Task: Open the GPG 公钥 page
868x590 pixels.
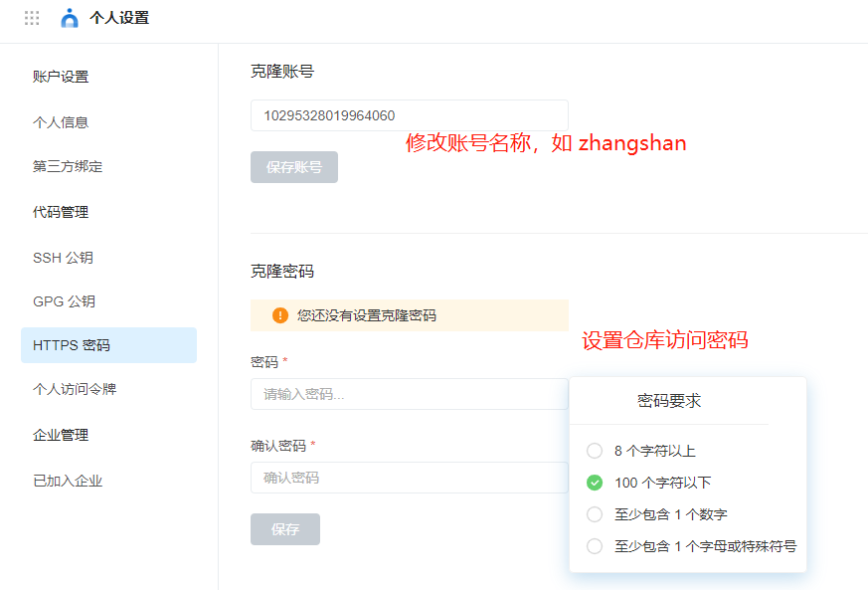Action: point(64,301)
